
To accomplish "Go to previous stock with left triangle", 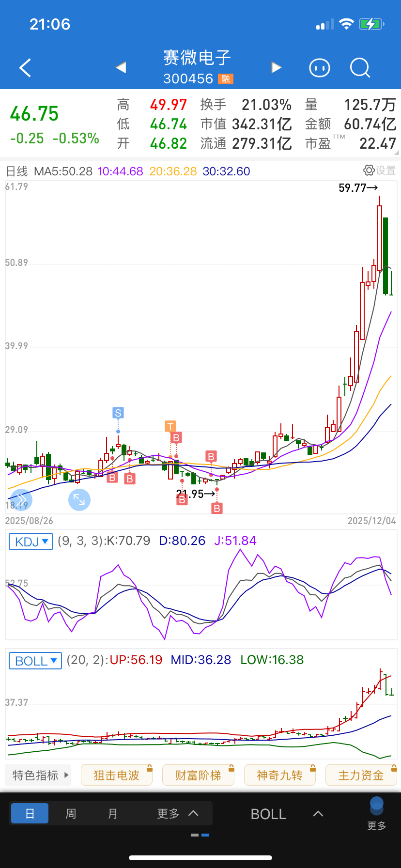I will click(121, 67).
